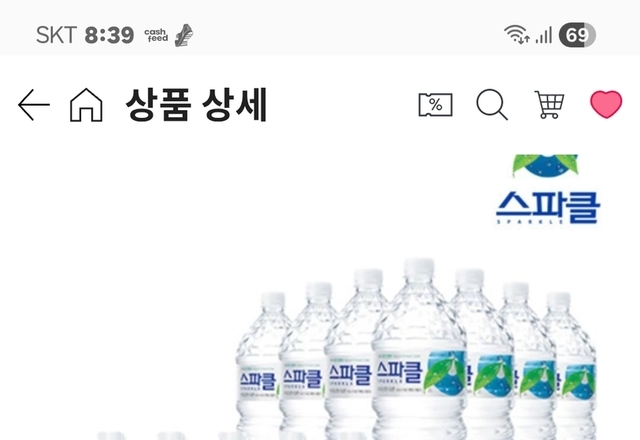This screenshot has height=440, width=640.
Task: Tap the tallest center water bottle
Action: coord(419,349)
